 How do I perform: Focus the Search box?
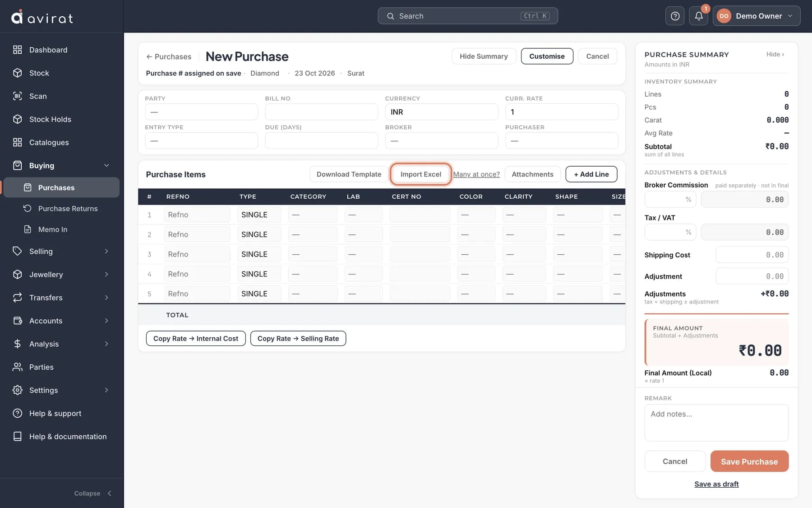467,16
